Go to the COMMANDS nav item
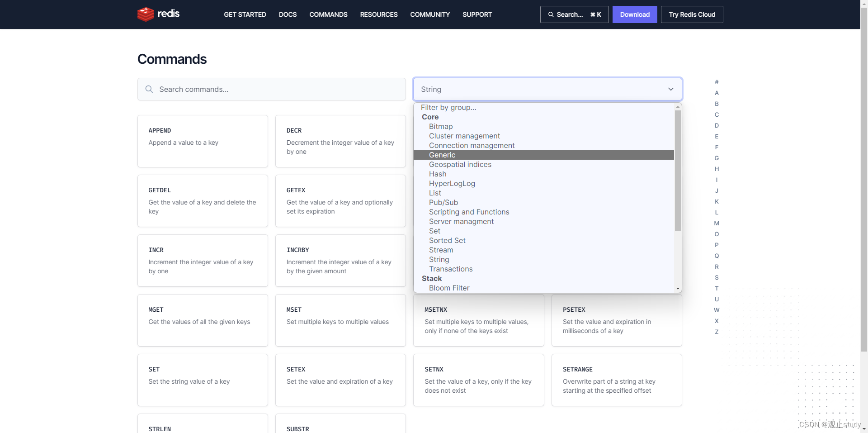868x433 pixels. [328, 14]
